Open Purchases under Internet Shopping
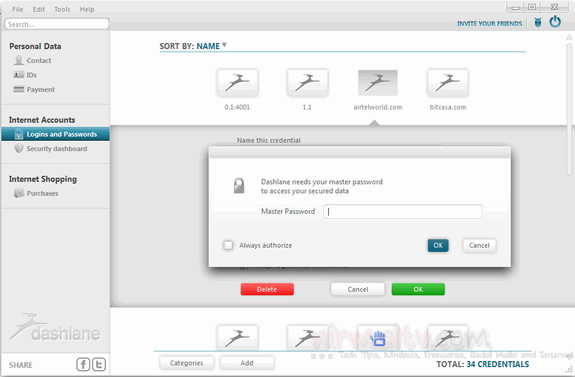This screenshot has width=575, height=377. pos(42,193)
